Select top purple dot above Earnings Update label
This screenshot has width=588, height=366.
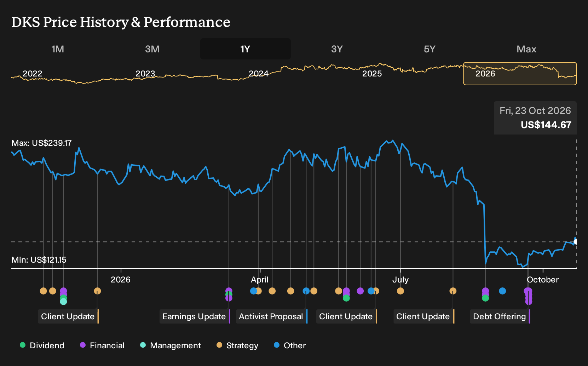coord(229,291)
